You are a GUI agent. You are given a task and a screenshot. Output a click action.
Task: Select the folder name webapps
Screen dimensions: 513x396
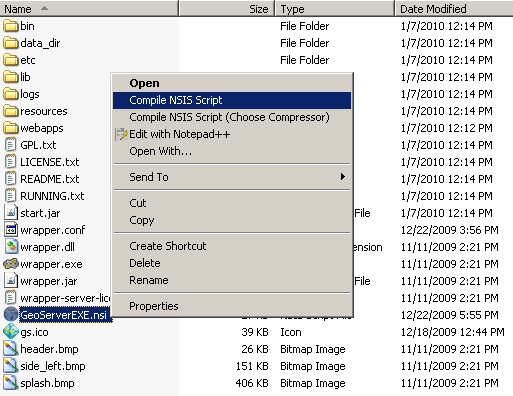[x=42, y=128]
